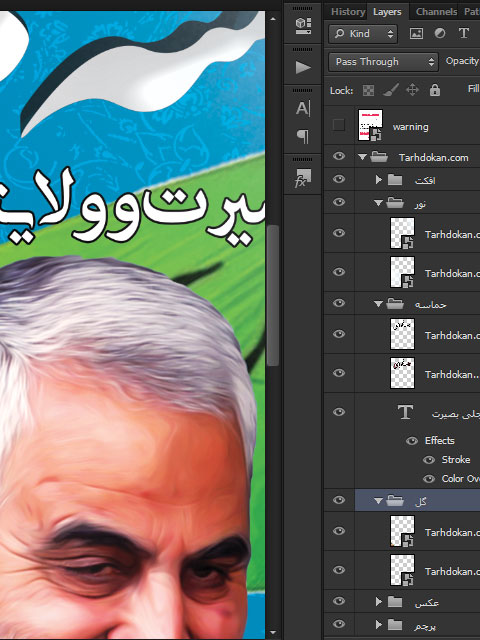Click the warning layer thumbnail
Screen dimensions: 480x640
370,125
